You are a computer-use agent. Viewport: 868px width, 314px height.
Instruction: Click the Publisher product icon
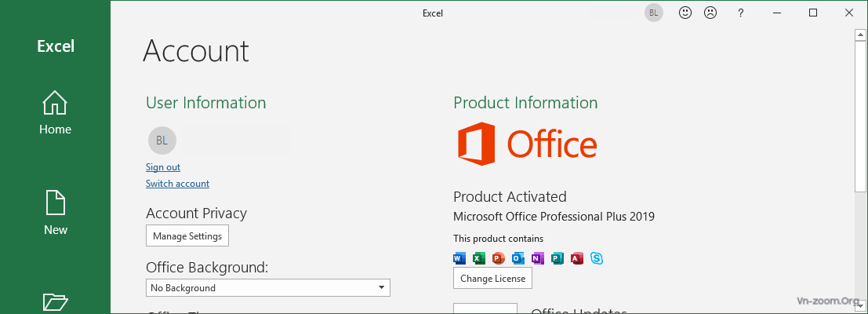[557, 258]
